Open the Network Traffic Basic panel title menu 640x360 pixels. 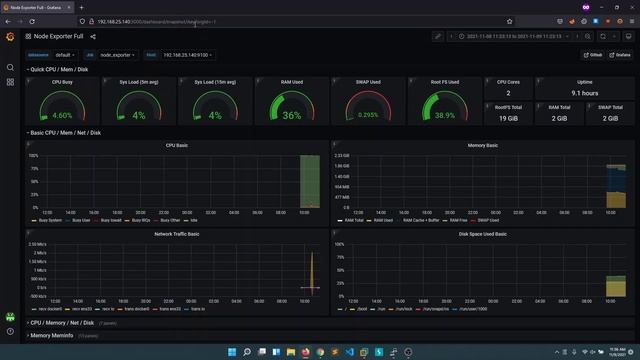click(177, 234)
